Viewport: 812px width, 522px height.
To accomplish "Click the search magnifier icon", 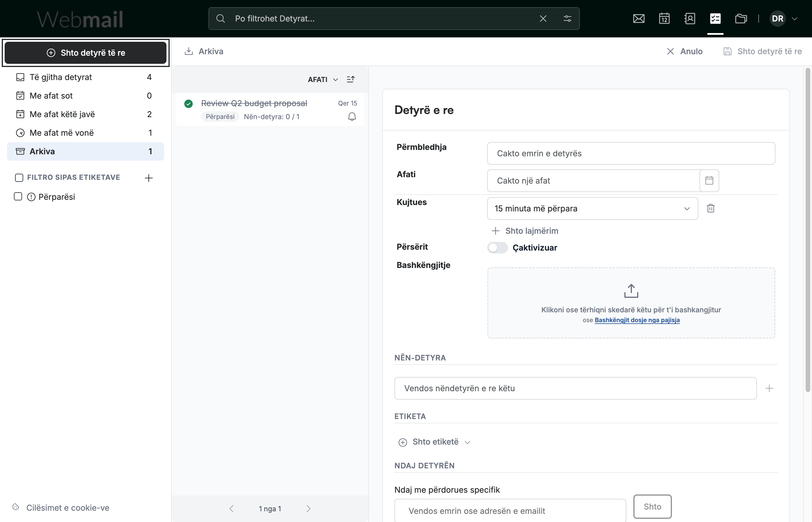I will click(221, 19).
